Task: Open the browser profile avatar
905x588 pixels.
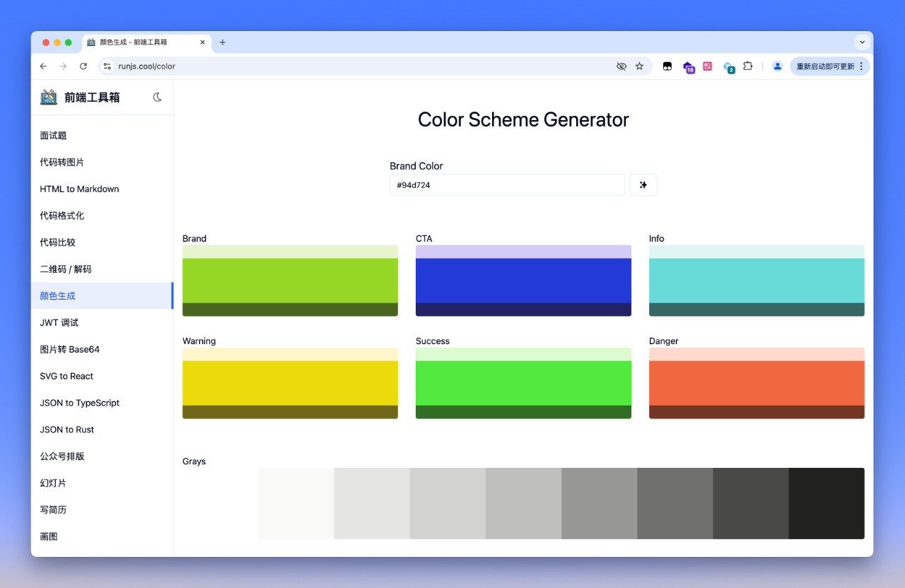Action: pos(777,66)
